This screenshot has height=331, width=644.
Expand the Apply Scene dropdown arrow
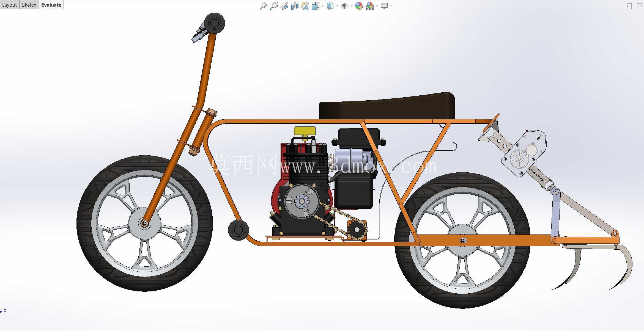click(x=377, y=6)
